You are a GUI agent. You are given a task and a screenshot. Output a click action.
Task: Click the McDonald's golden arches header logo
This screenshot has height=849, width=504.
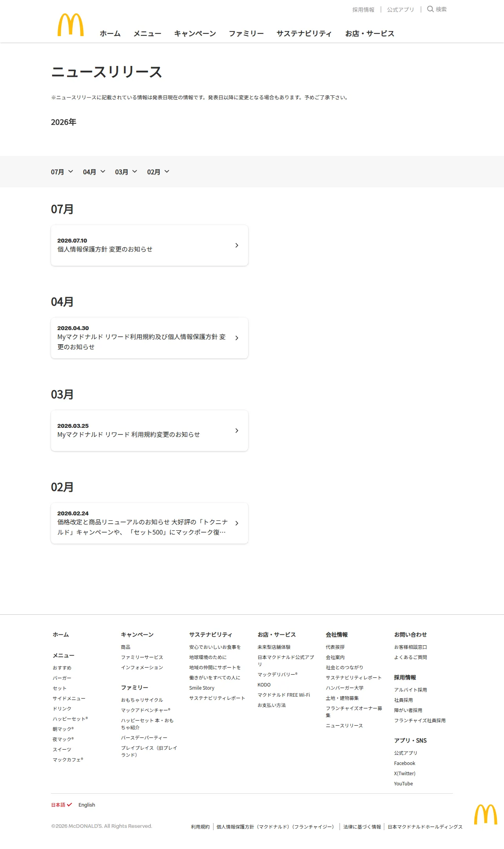pyautogui.click(x=71, y=25)
